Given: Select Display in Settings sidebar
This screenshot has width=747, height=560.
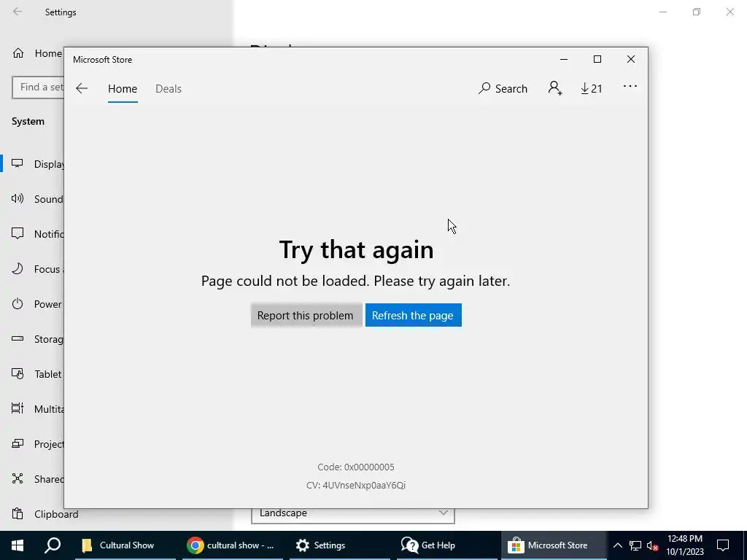Looking at the screenshot, I should tap(34, 164).
